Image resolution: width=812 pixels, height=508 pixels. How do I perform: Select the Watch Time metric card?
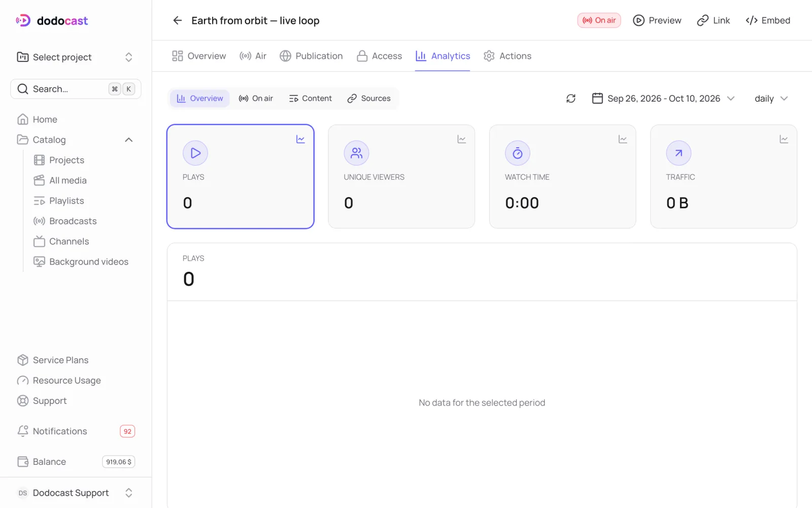pos(562,177)
